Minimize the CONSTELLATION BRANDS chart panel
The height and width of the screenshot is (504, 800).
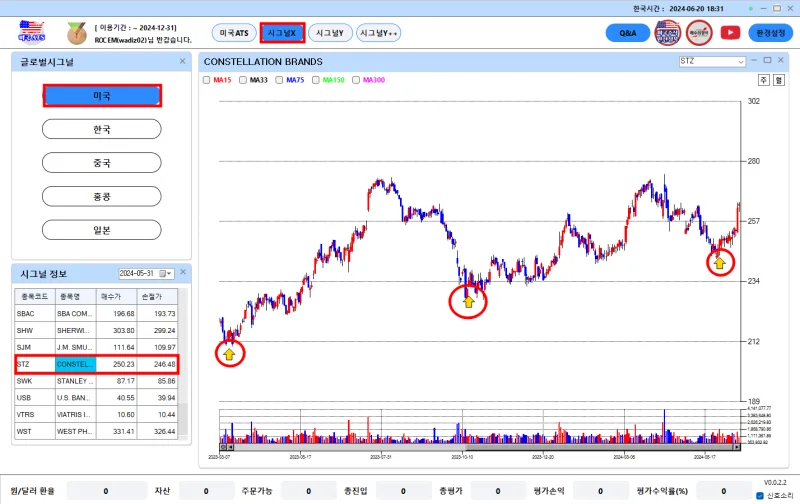point(754,60)
